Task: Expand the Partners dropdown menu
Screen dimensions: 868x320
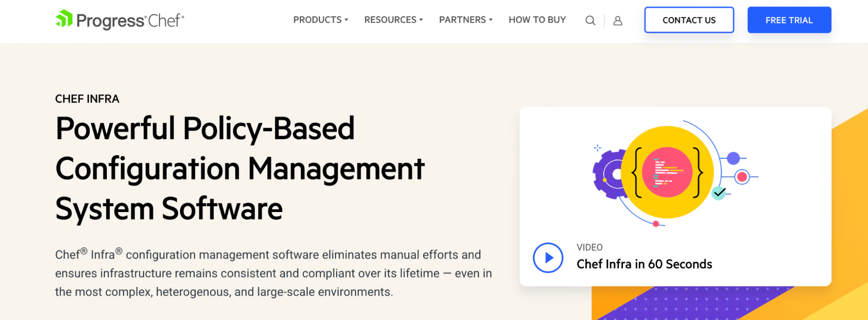Action: pyautogui.click(x=465, y=20)
